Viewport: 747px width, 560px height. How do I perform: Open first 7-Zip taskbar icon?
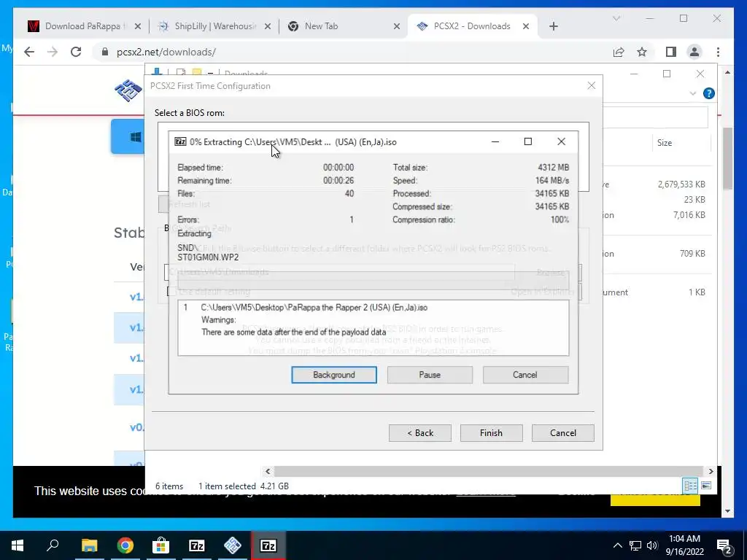[x=197, y=545]
